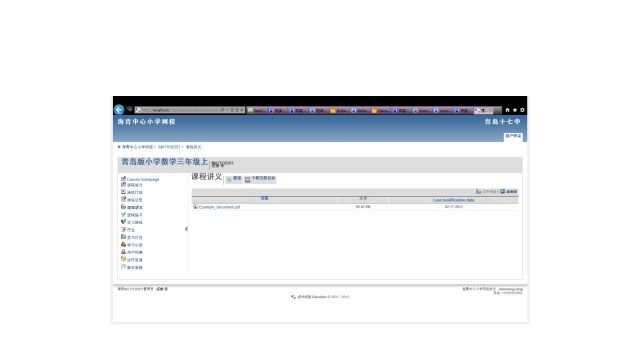The image size is (640, 360).
Task: Open the Example_document.pdf link
Action: click(x=220, y=207)
